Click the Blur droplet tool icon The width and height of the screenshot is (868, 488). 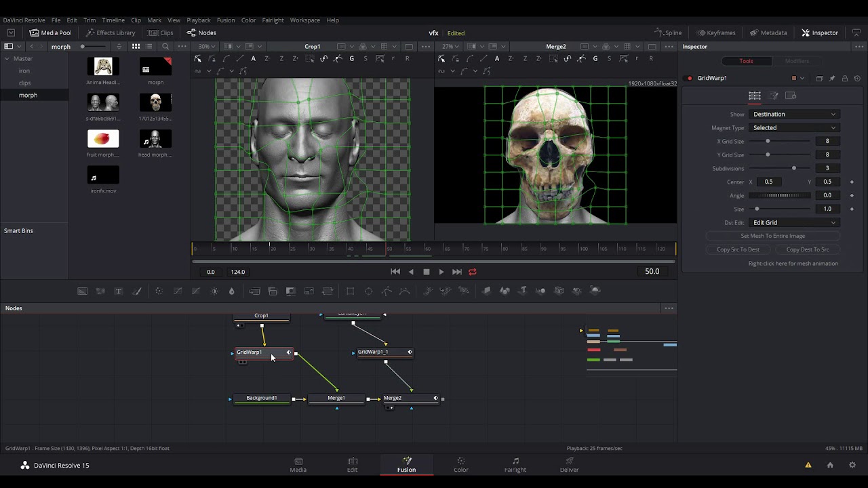point(231,291)
